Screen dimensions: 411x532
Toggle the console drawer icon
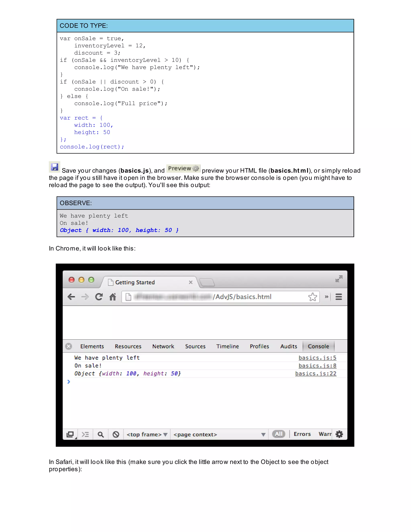(x=85, y=434)
